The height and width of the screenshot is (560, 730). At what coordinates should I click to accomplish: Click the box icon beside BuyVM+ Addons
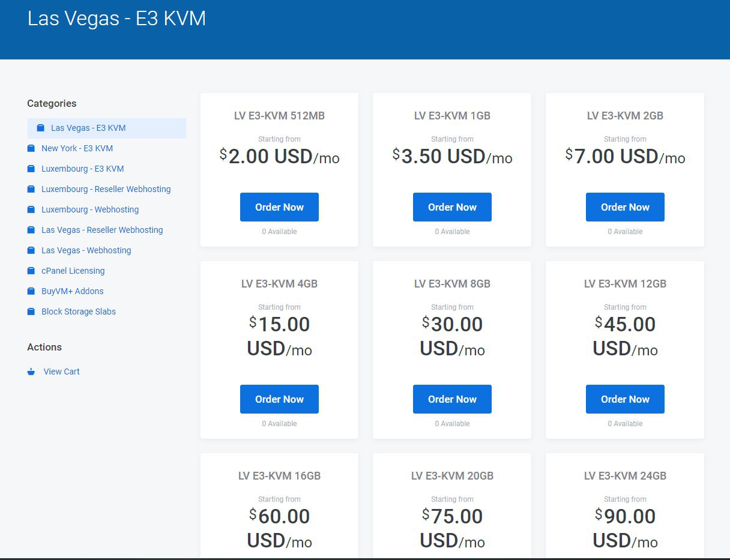[31, 291]
